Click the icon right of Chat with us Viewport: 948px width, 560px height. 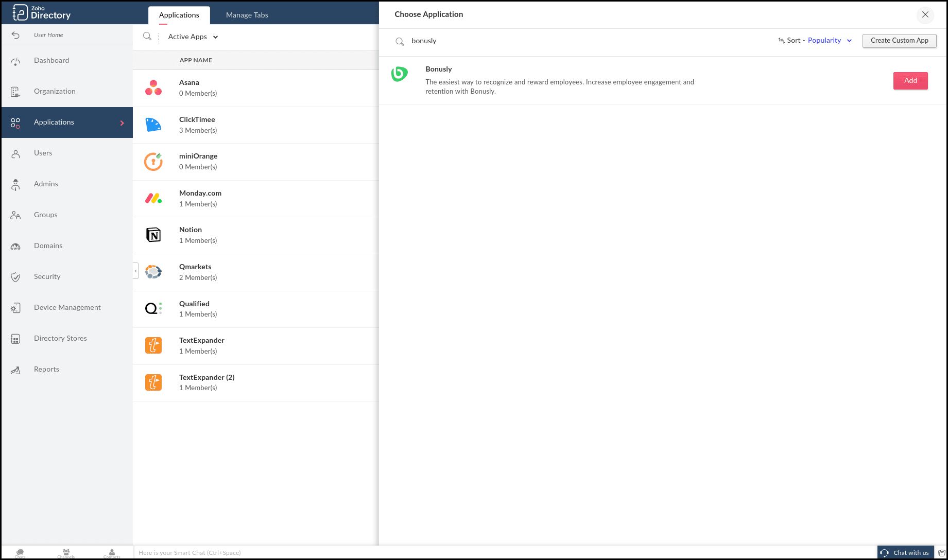[941, 553]
